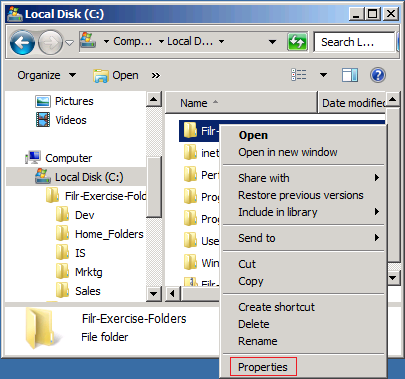
Task: Click the Videos library icon
Action: point(43,120)
